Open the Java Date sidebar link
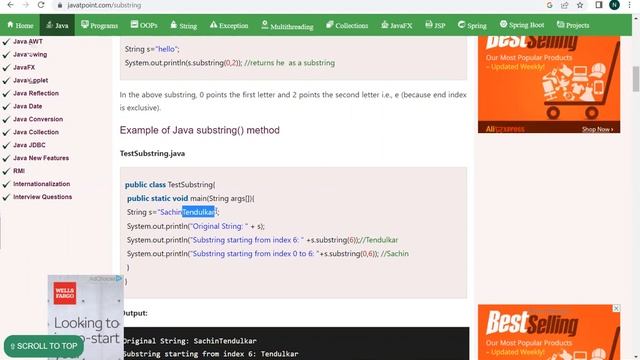640x360 pixels. click(27, 106)
